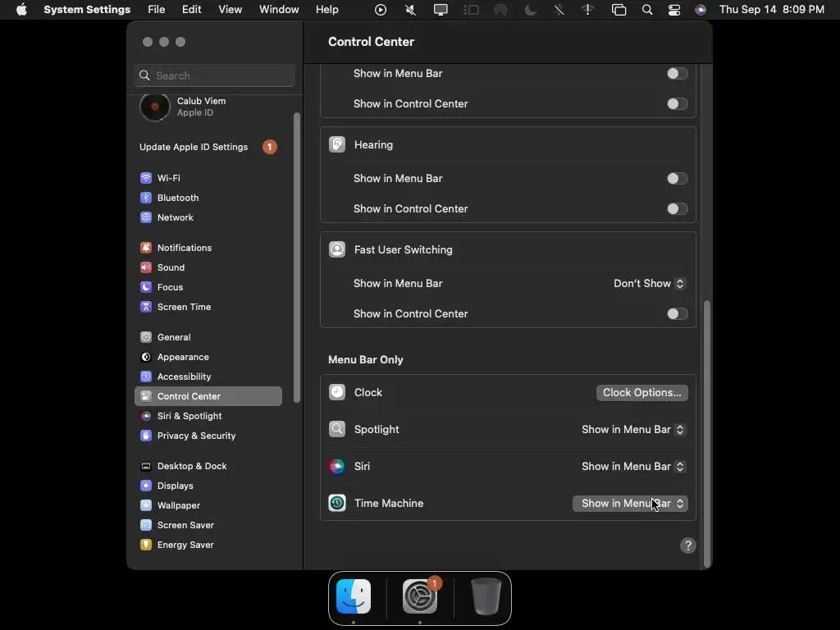Click the muted sound menu bar icon

click(410, 10)
